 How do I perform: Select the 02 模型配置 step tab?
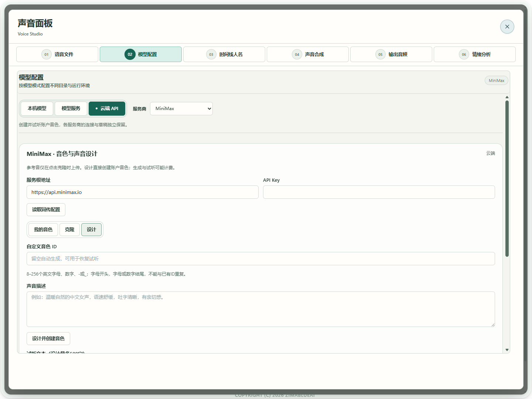click(x=141, y=54)
